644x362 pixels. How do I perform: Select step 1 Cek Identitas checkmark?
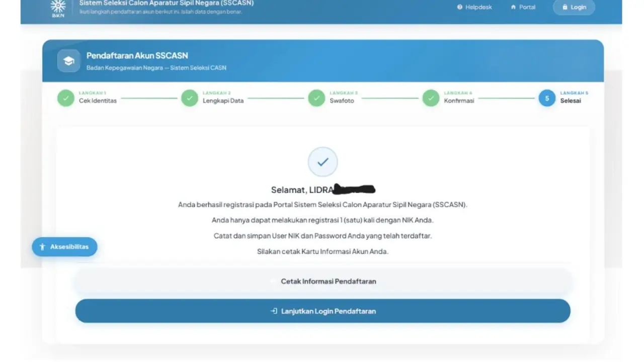pyautogui.click(x=66, y=98)
